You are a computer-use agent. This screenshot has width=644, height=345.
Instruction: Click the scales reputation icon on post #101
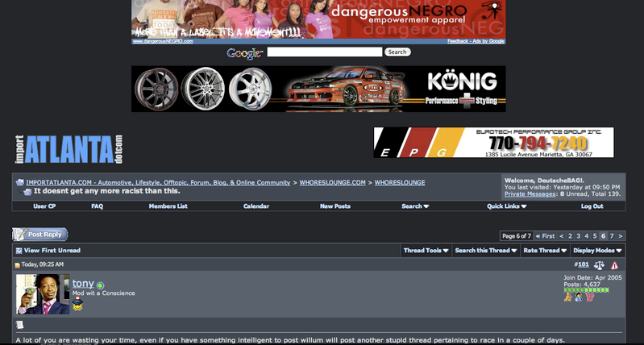click(x=599, y=265)
